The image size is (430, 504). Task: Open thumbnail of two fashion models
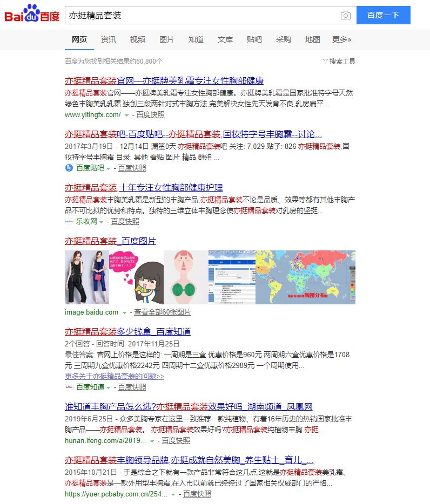tap(87, 277)
